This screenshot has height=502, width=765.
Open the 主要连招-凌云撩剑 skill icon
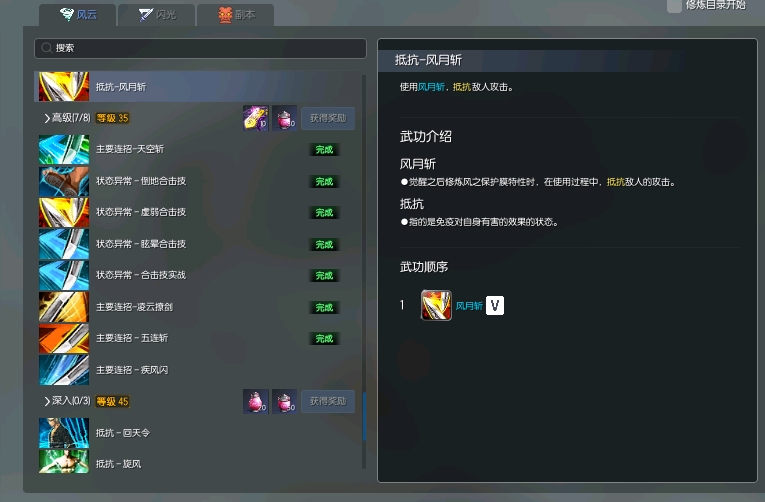(x=64, y=307)
